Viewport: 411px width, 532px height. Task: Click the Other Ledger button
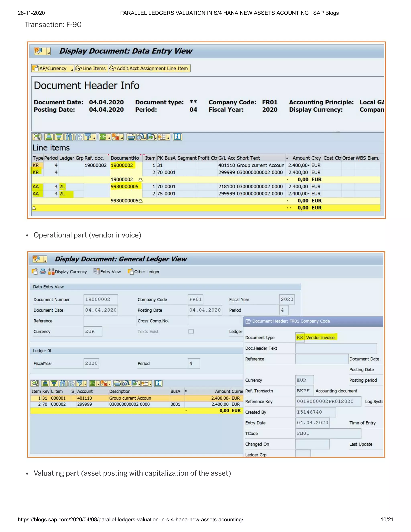[x=144, y=272]
